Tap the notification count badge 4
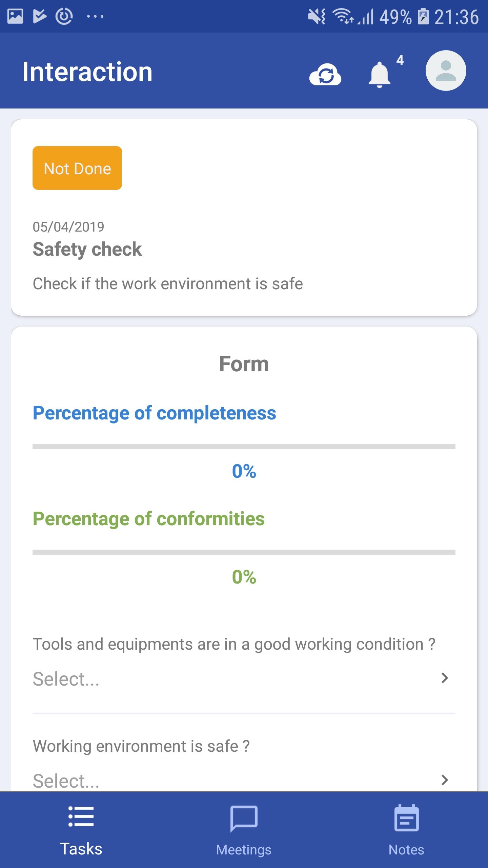This screenshot has width=488, height=868. pyautogui.click(x=400, y=60)
